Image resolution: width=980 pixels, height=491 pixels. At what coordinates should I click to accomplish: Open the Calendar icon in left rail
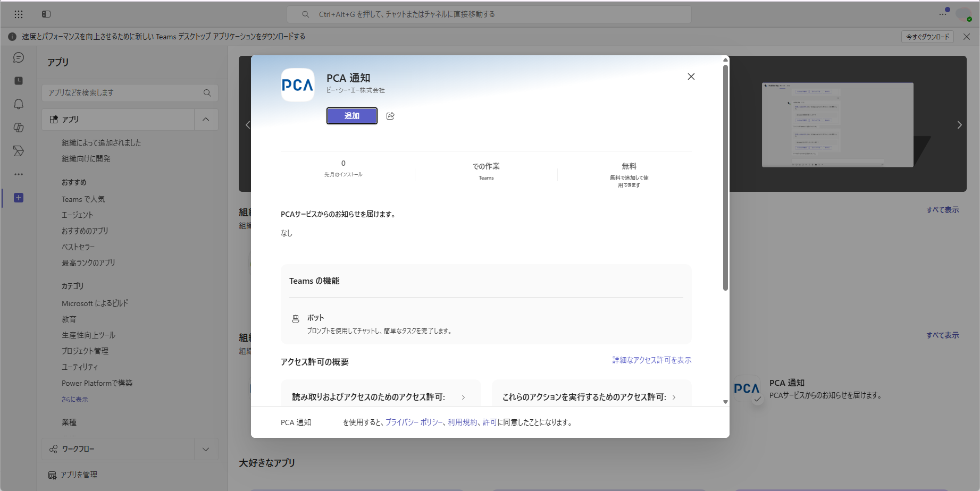point(19,81)
